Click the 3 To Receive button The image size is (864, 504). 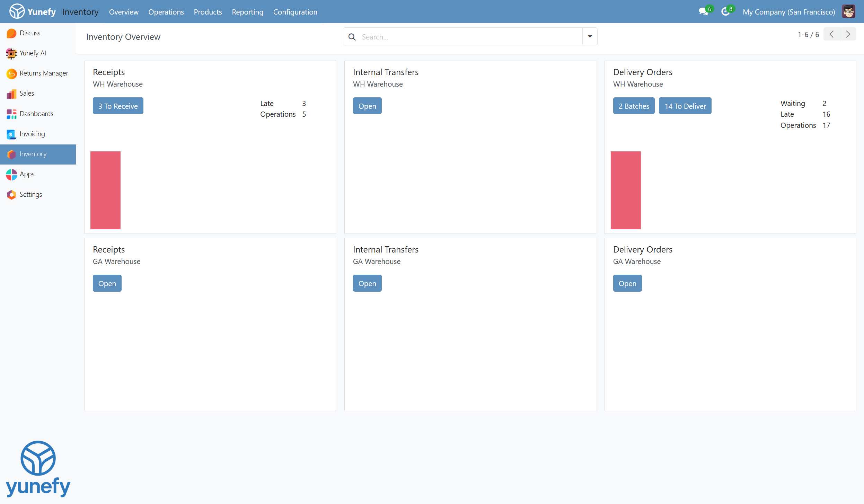118,106
